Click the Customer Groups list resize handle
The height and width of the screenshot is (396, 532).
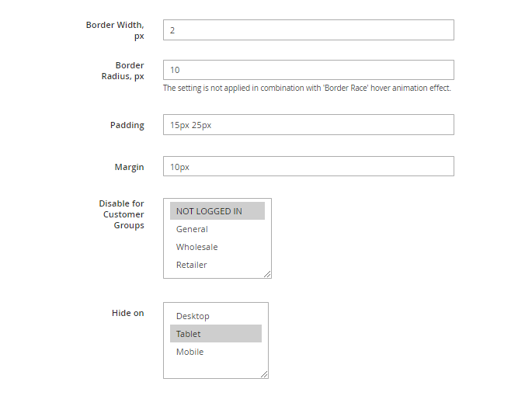pyautogui.click(x=267, y=274)
